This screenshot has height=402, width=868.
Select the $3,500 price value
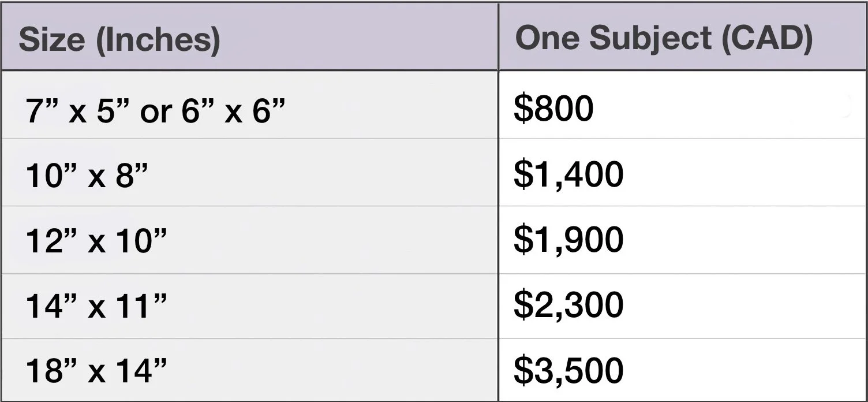tap(568, 371)
